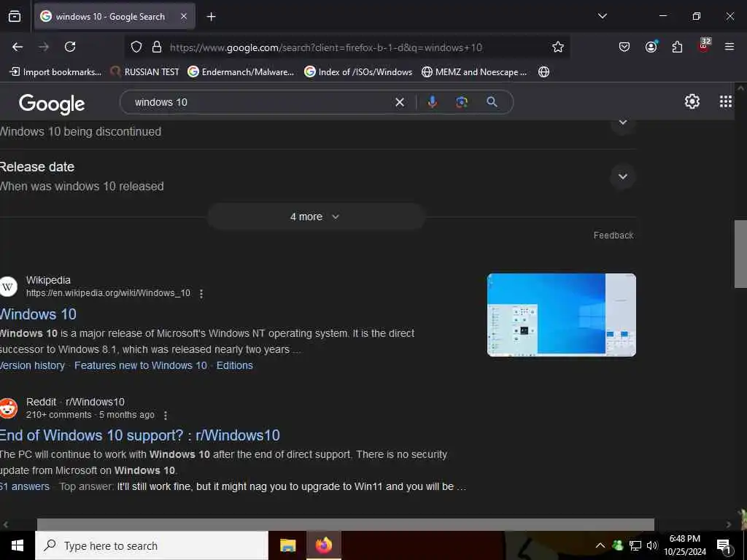Open taskbar clock and calendar

point(685,545)
